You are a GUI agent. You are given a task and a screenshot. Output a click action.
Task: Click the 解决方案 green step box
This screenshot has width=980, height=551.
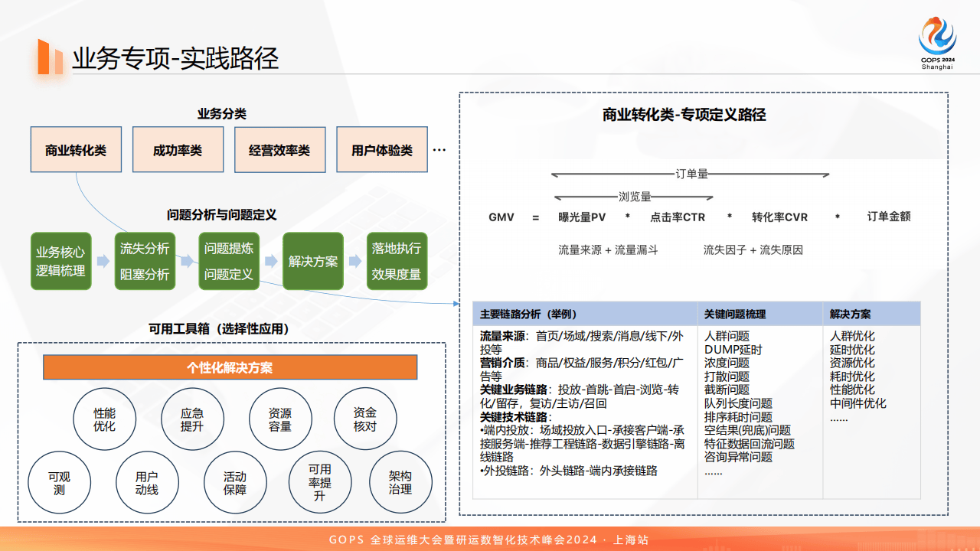point(312,260)
